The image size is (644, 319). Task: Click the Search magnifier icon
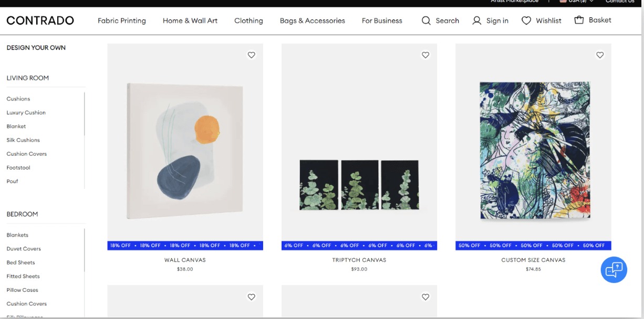click(x=426, y=20)
